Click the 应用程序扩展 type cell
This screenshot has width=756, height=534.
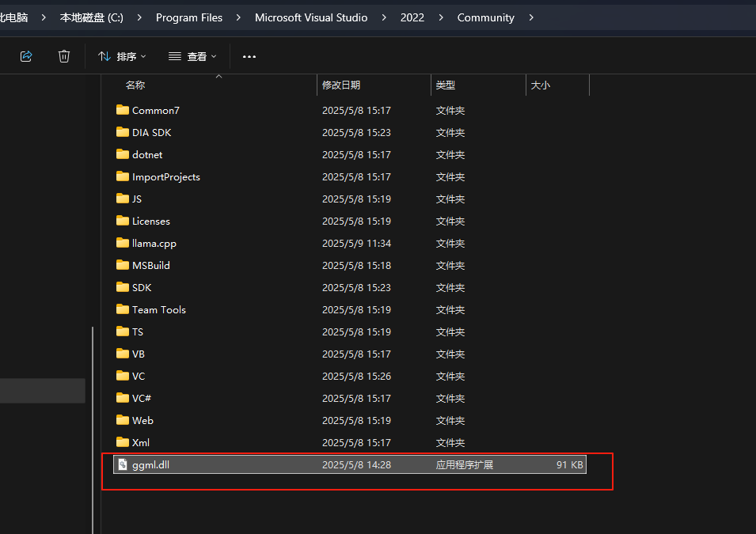[x=465, y=465]
